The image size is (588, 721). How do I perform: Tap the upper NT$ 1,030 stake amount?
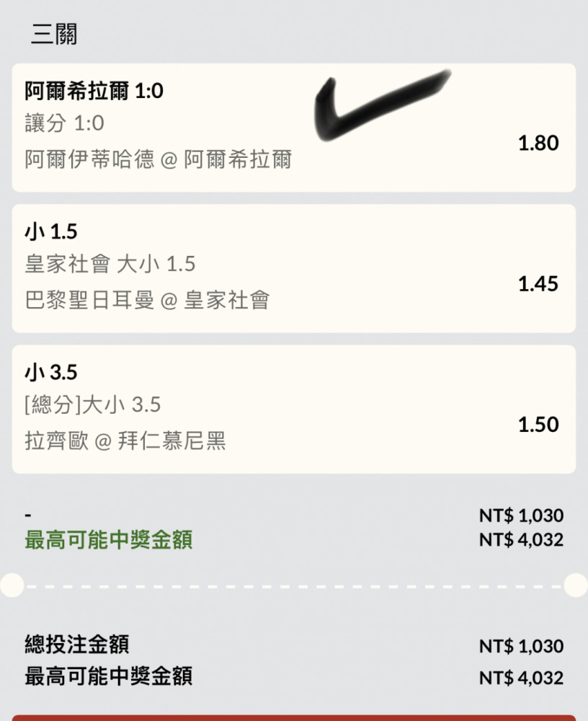point(521,516)
